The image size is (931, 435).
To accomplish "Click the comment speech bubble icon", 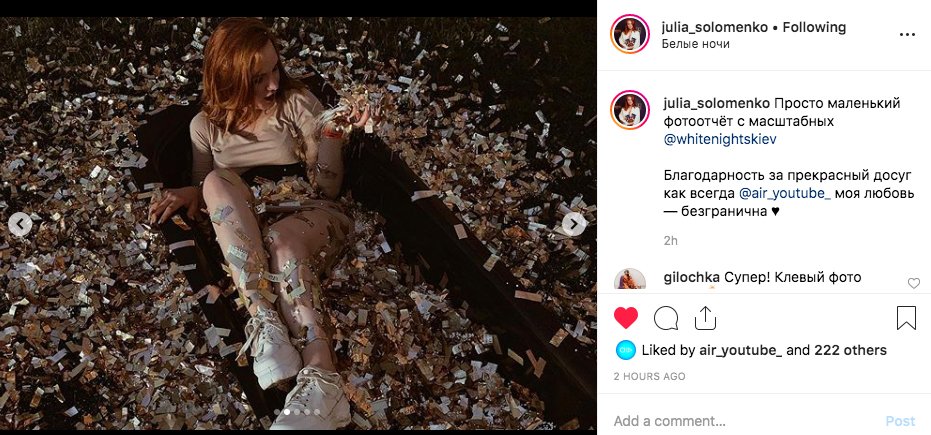I will point(666,318).
